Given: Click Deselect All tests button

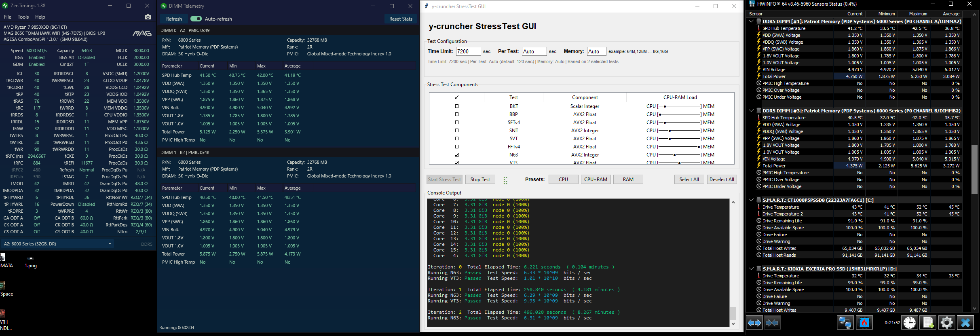Looking at the screenshot, I should (722, 180).
